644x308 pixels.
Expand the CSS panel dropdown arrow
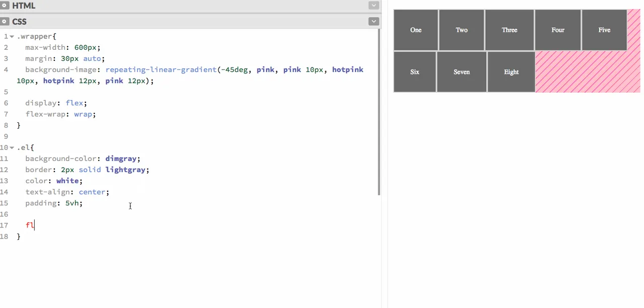373,22
